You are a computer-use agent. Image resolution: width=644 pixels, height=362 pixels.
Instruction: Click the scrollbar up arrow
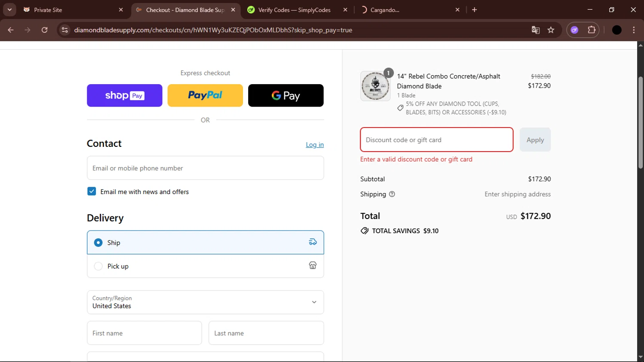pyautogui.click(x=641, y=45)
